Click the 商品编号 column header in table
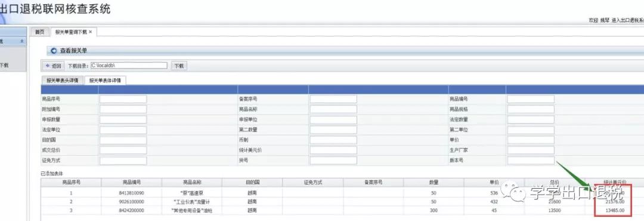The width and height of the screenshot is (644, 221). pos(131,182)
